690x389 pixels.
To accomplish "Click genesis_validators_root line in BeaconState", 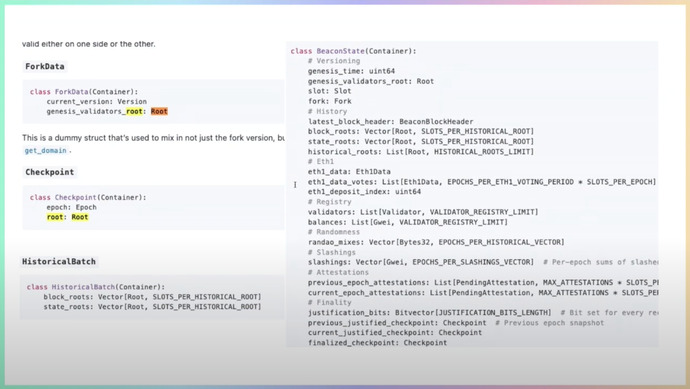I will click(371, 81).
